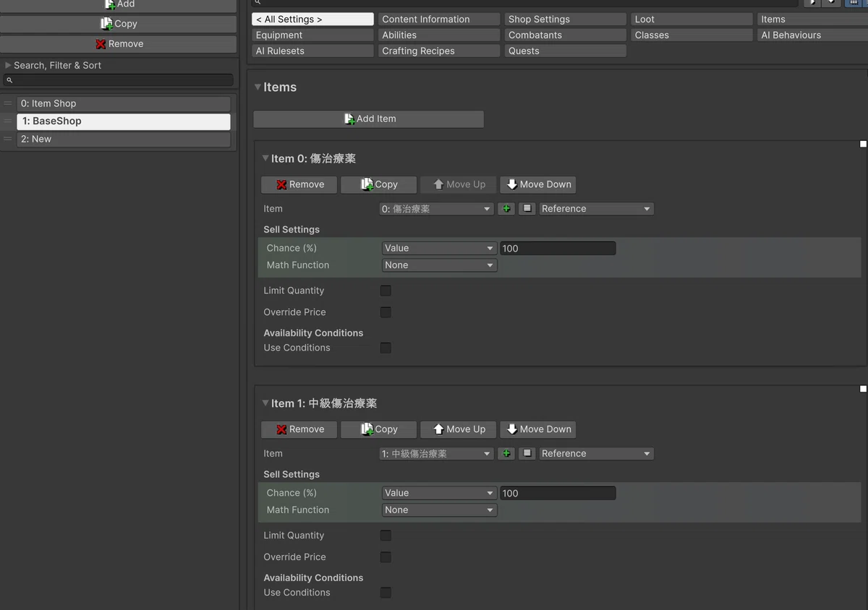
Task: Enable Override Price for Item 0
Action: [x=386, y=312]
